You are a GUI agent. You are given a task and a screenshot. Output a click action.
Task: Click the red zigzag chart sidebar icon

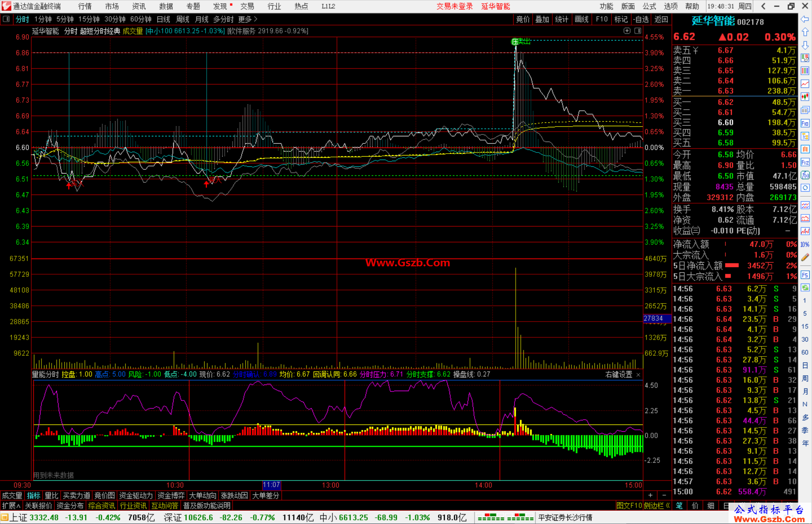coord(805,231)
